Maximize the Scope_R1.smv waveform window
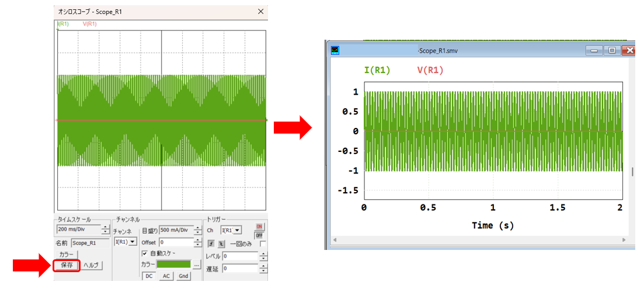This screenshot has height=292, width=644. (612, 51)
